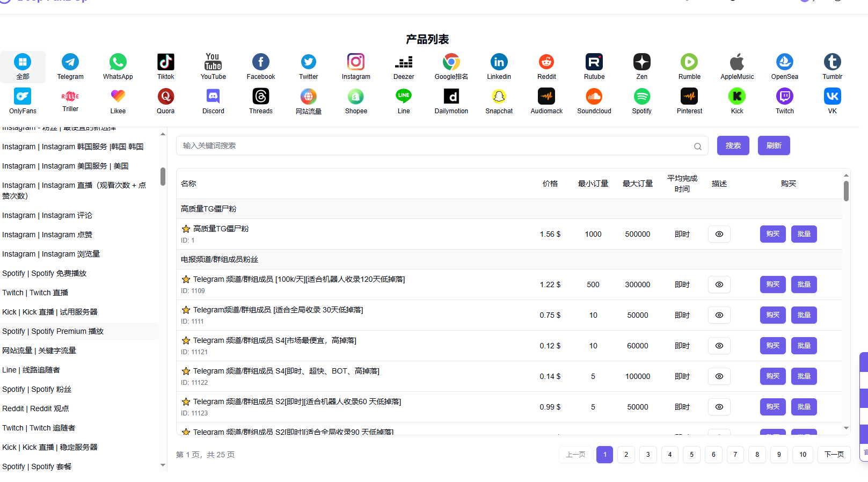
Task: Click the 输入关键词搜索 search input field
Action: point(442,145)
